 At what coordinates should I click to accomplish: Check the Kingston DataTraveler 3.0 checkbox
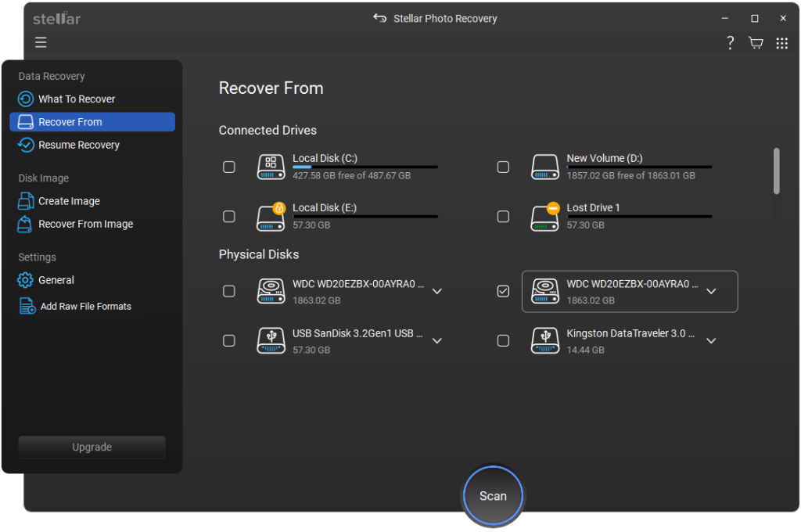503,341
